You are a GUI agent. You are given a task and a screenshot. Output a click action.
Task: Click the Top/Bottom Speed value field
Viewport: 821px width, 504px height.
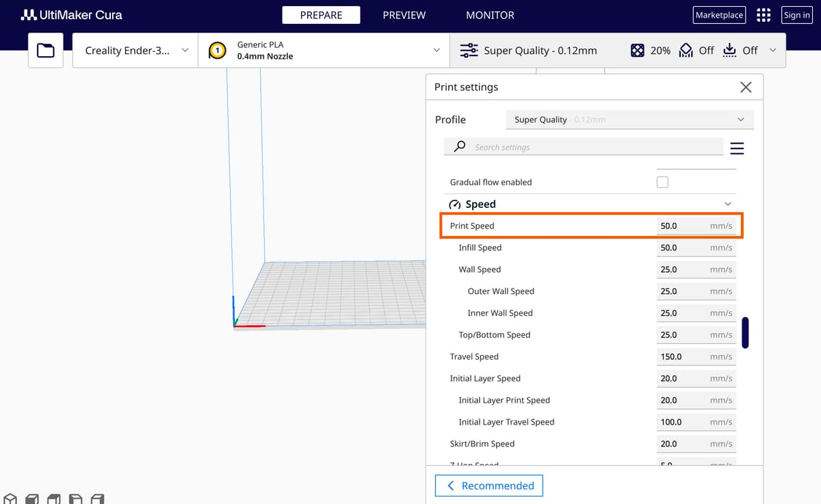pyautogui.click(x=696, y=335)
